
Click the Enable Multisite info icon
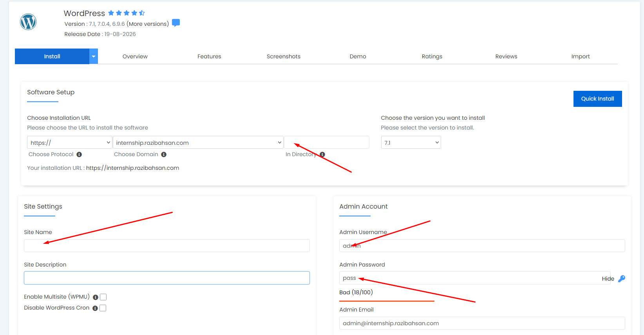point(95,297)
